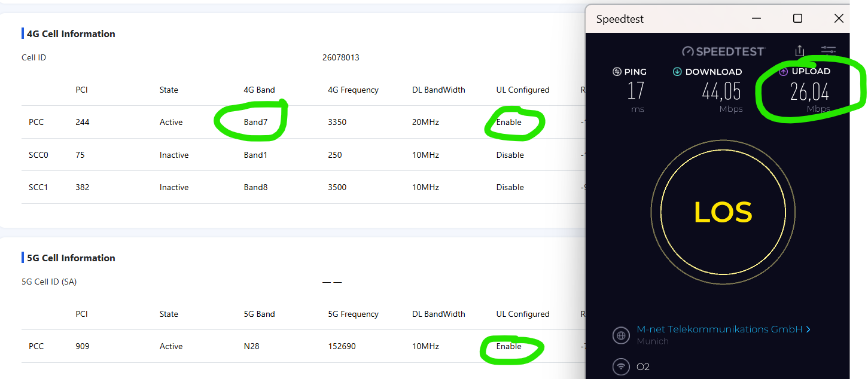Close the Speedtest window
This screenshot has height=379, width=868.
(x=839, y=19)
